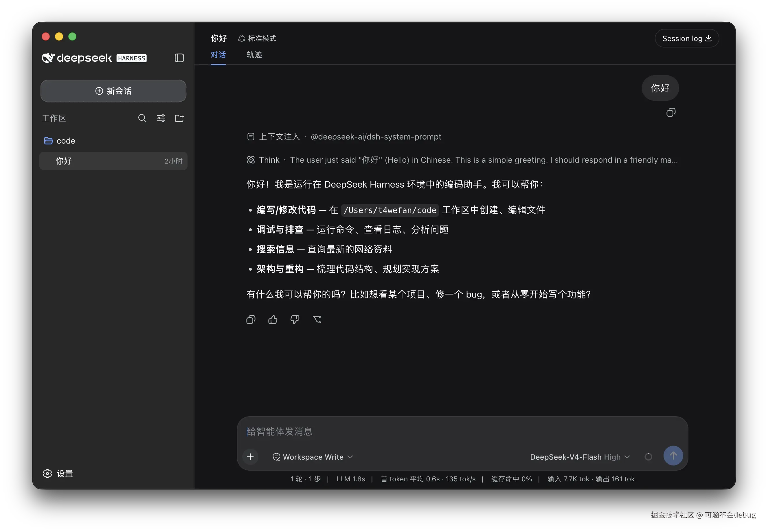Click the 编写/修改代码 bullet heading
Screen dimensions: 768x532
(286, 210)
